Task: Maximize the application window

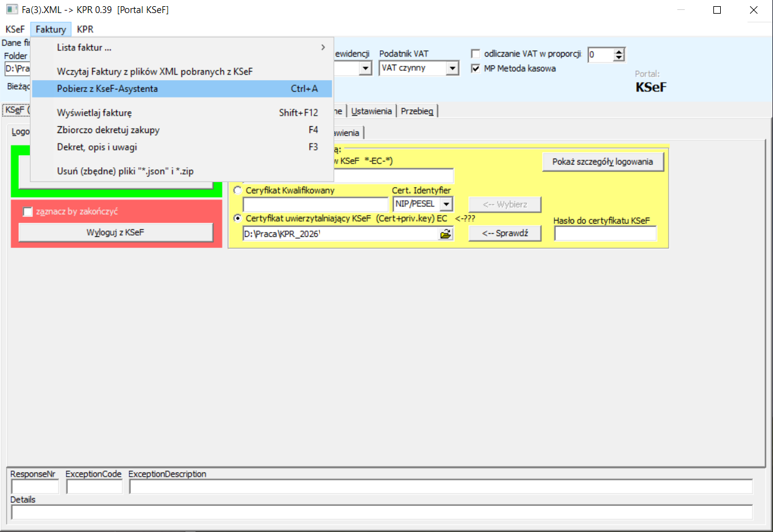Action: tap(718, 10)
